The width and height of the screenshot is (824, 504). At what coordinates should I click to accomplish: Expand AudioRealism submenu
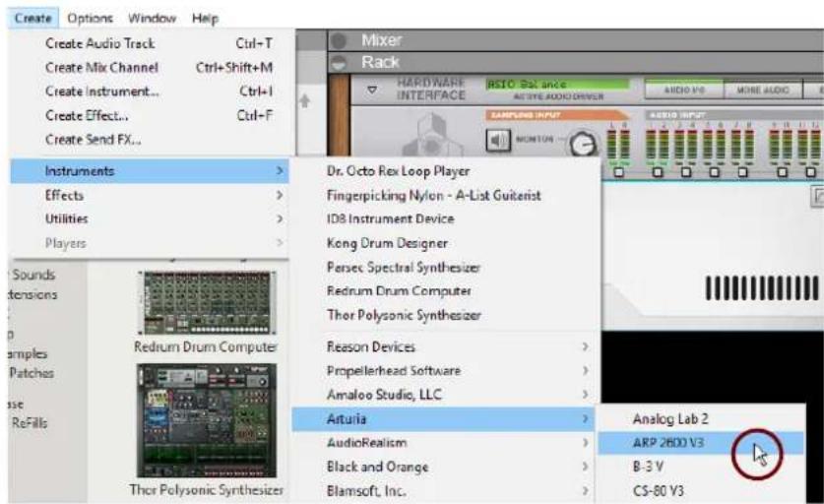tap(444, 443)
